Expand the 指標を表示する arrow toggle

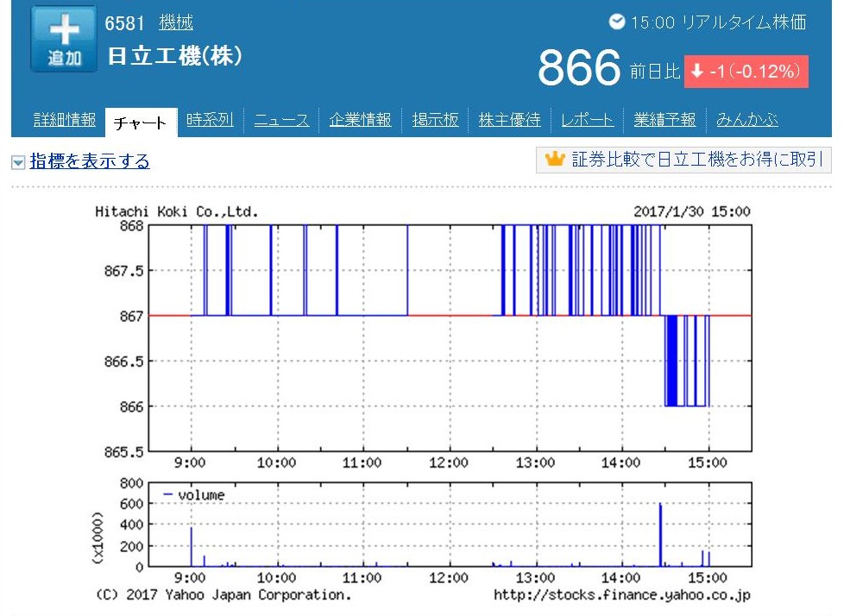(x=18, y=162)
